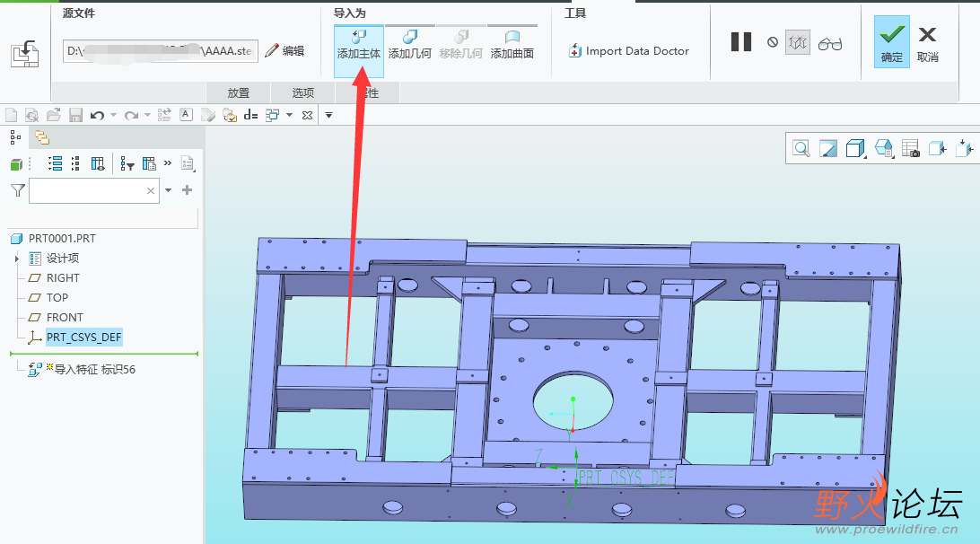Open the quick access toolbar customize arrow

click(328, 115)
